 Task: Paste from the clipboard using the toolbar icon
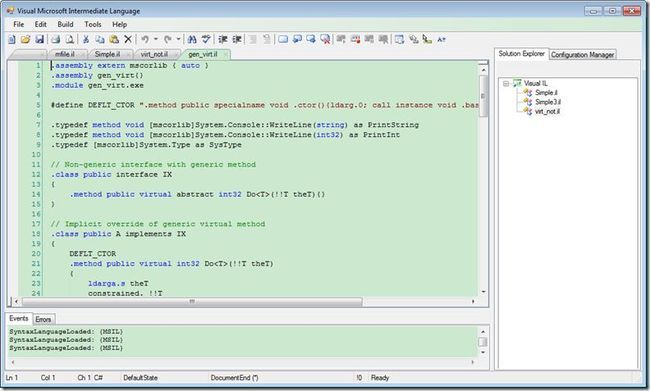tap(114, 39)
